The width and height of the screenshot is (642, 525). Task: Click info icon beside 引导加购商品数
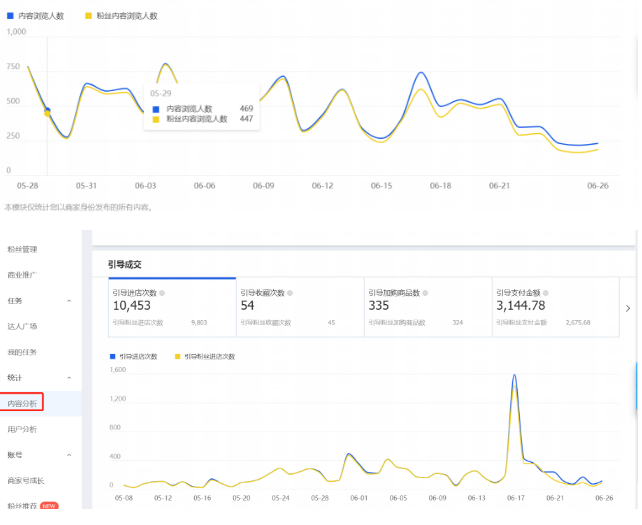(x=425, y=293)
